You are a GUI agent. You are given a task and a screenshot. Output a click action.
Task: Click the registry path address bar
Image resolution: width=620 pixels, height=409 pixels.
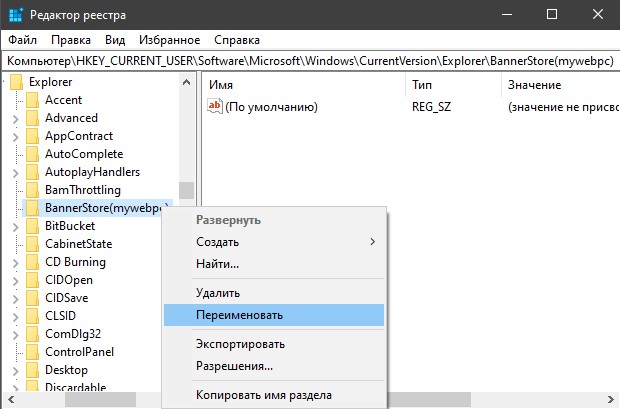pyautogui.click(x=310, y=61)
